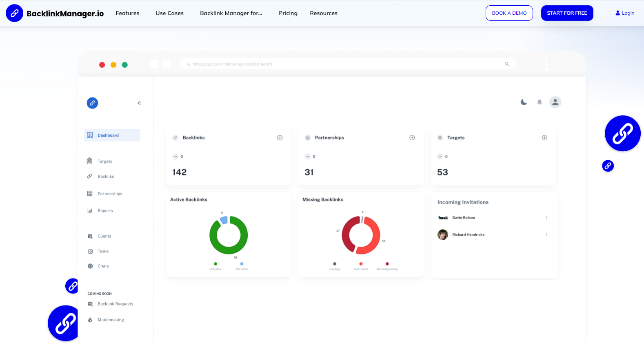The image size is (644, 343).
Task: Open the user profile avatar
Action: [555, 102]
